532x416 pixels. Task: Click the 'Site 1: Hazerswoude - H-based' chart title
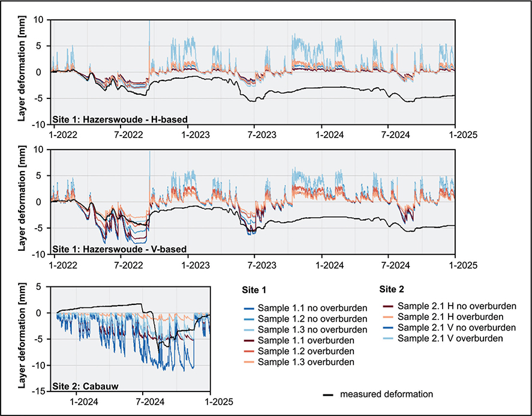point(120,119)
